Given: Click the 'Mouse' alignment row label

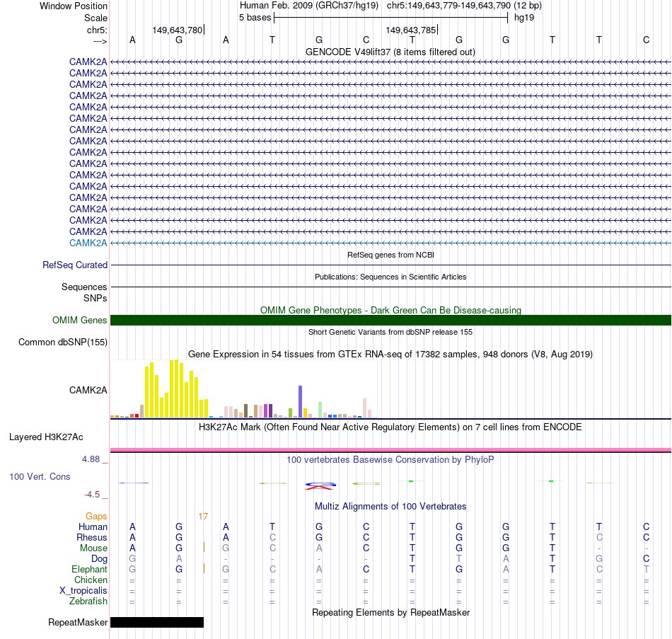Looking at the screenshot, I should (94, 548).
